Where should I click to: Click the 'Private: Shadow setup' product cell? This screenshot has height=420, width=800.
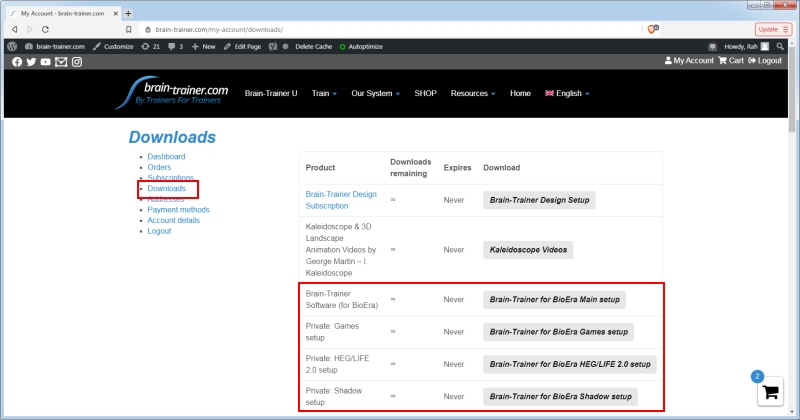click(x=342, y=397)
